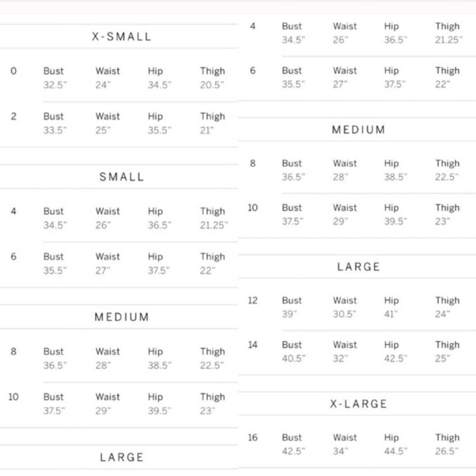Click size 12 row label
This screenshot has width=476, height=476.
click(253, 300)
